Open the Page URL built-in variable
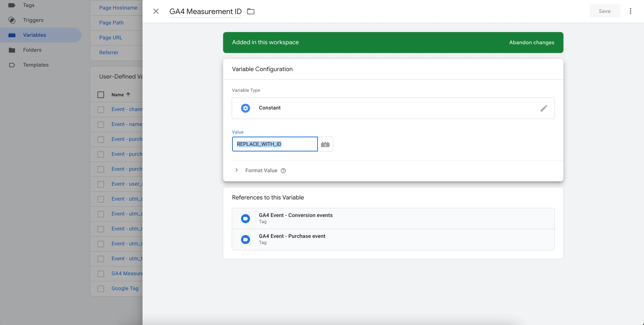Screen dimensions: 644x325 point(110,38)
